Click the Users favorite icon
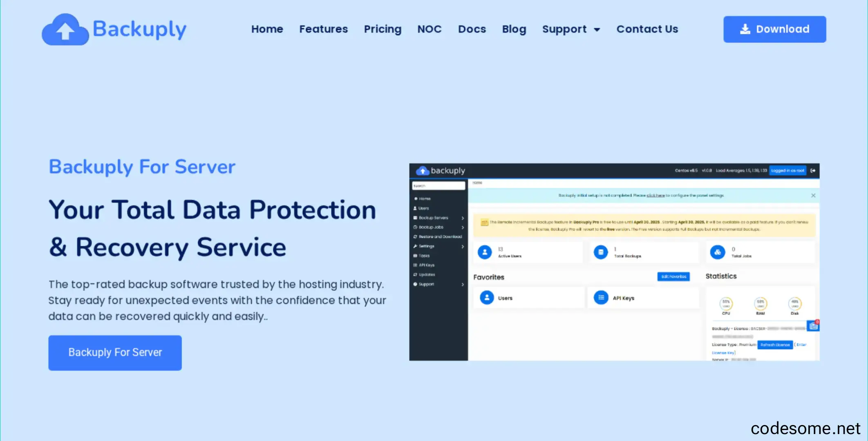The width and height of the screenshot is (868, 441). (487, 298)
